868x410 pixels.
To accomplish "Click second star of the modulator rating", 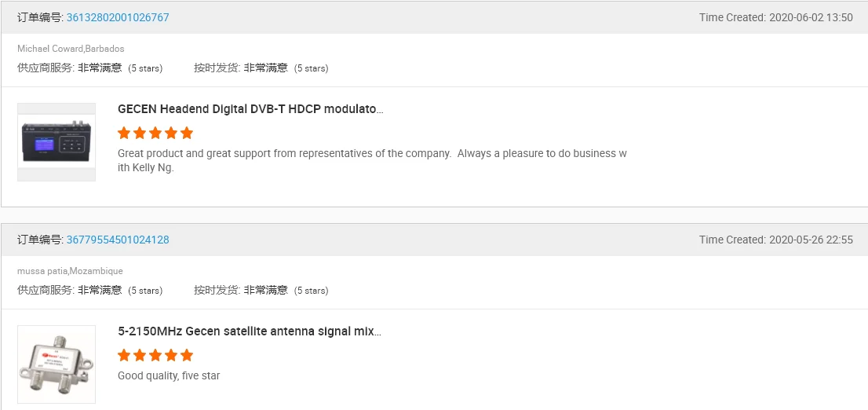I will tap(140, 133).
